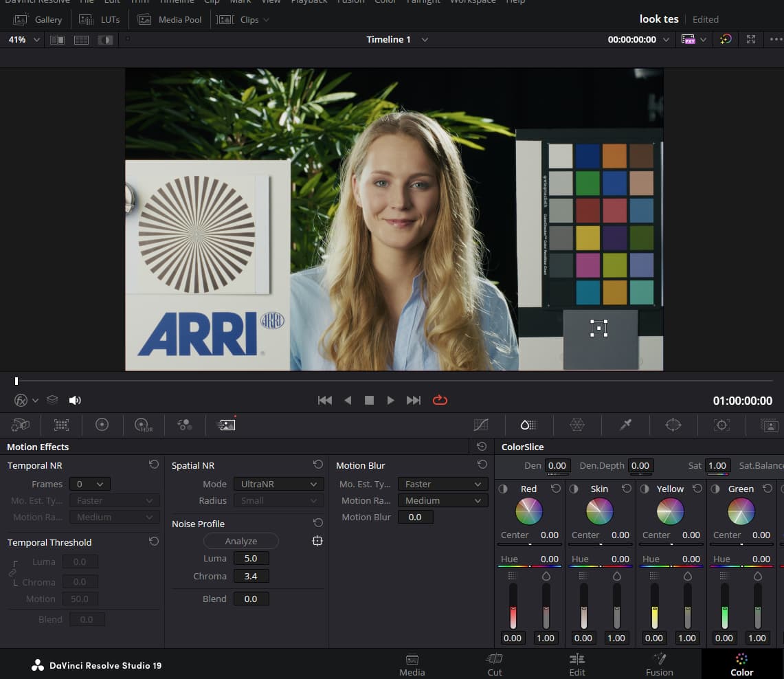Open the Spatial NR Mode dropdown showing UltraNR
The width and height of the screenshot is (784, 679).
[278, 484]
